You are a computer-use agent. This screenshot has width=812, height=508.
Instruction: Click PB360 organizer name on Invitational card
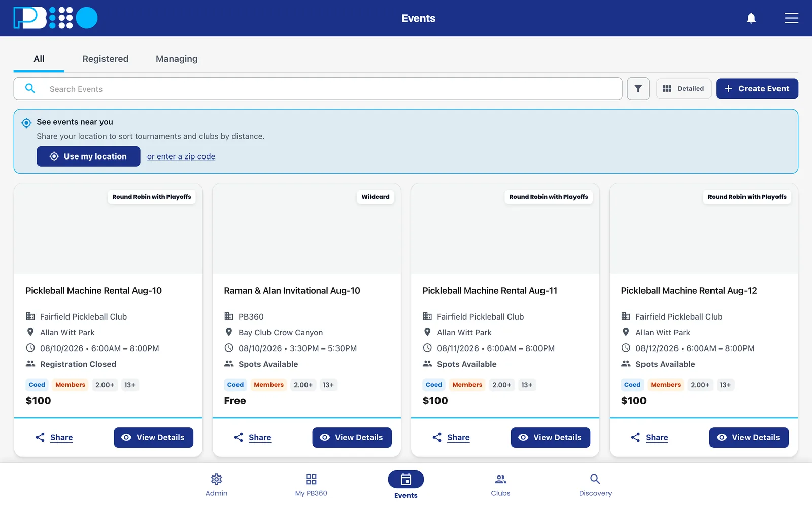tap(251, 316)
